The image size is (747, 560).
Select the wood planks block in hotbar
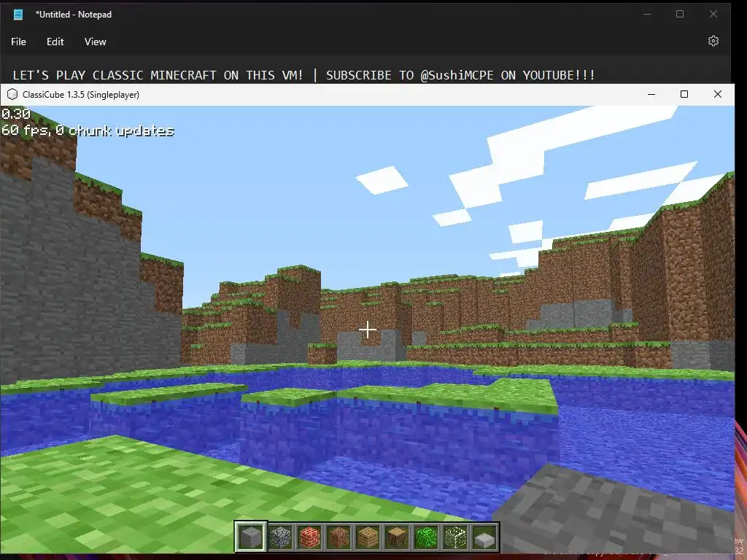[368, 537]
